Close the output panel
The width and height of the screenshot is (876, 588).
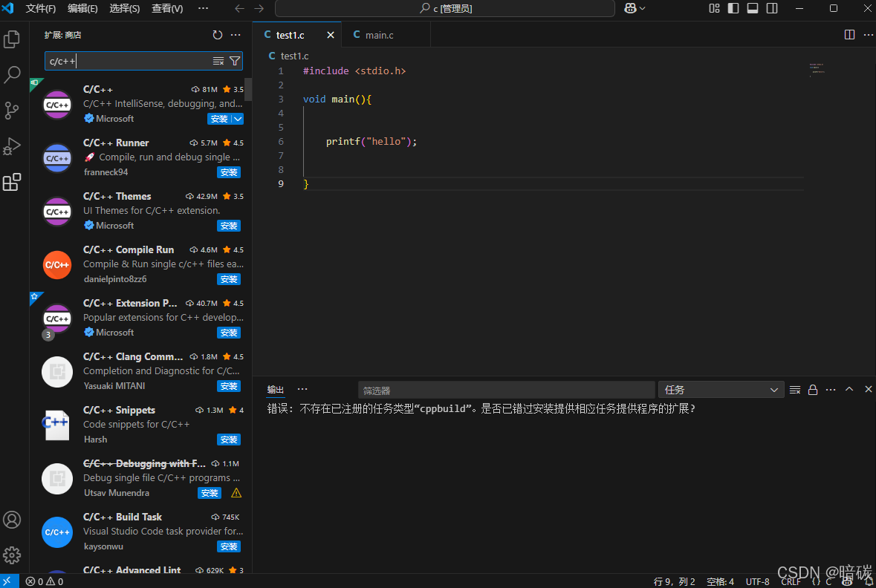click(x=868, y=389)
